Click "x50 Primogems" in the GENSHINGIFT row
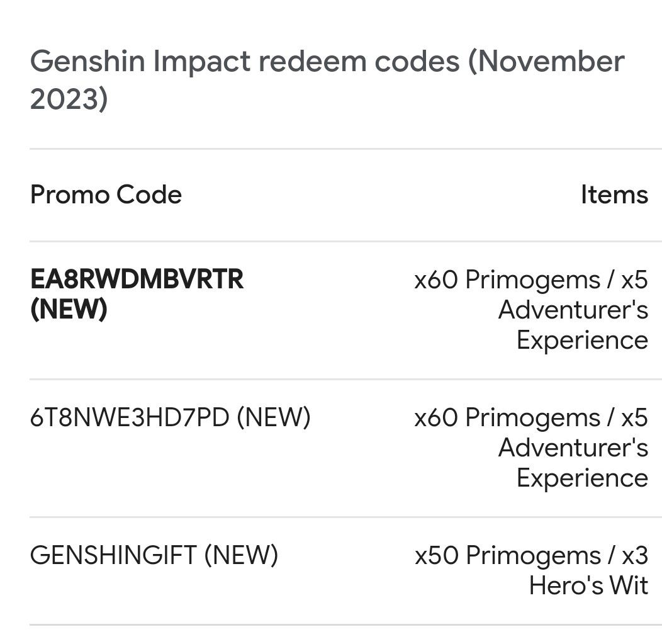The image size is (662, 644). [507, 556]
